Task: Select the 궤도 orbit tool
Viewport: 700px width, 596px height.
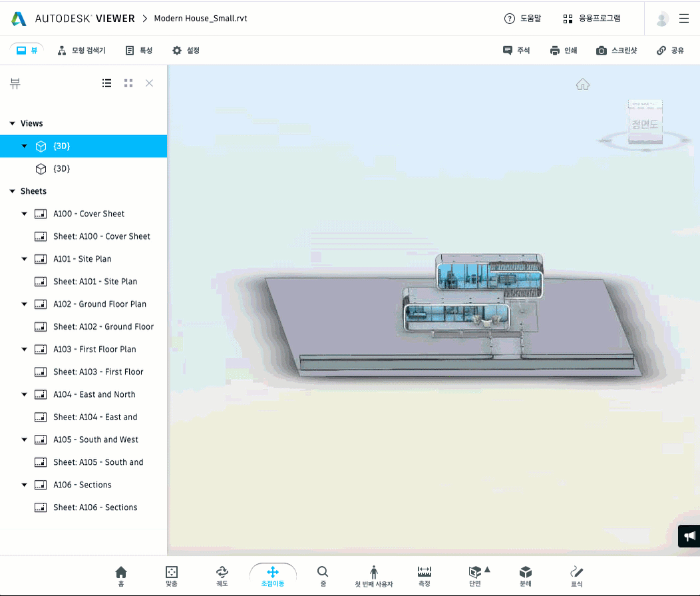Action: (222, 576)
